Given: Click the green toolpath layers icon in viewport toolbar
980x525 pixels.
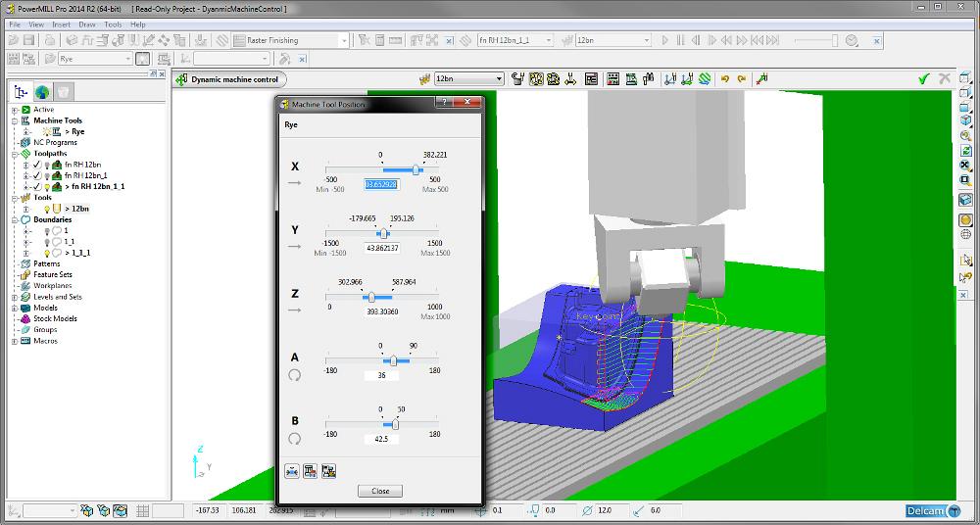Looking at the screenshot, I should pyautogui.click(x=705, y=78).
